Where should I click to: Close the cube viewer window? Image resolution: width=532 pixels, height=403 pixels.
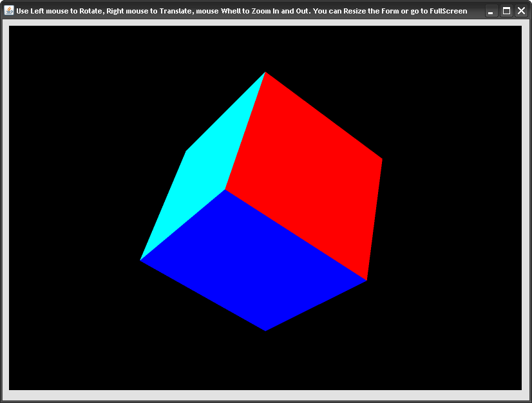click(521, 11)
